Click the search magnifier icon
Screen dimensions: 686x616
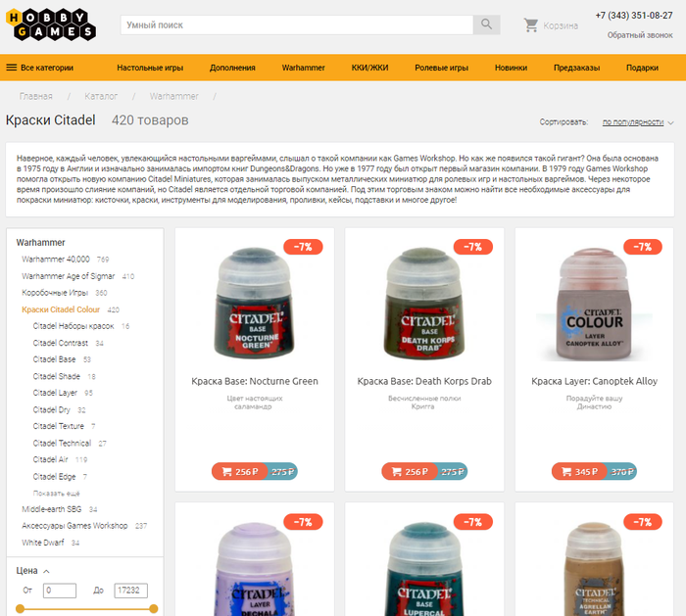coord(486,24)
